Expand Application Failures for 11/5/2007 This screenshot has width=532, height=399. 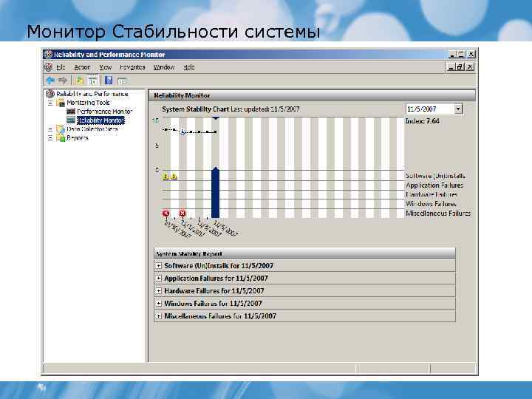coord(158,279)
